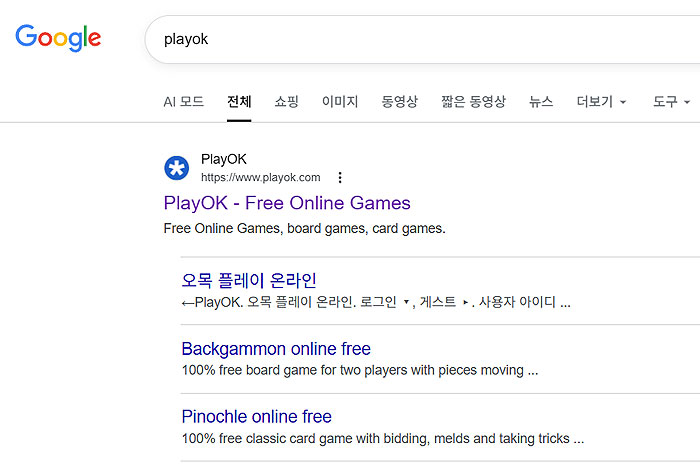
Task: Expand the 더보기 dropdown
Action: (601, 102)
